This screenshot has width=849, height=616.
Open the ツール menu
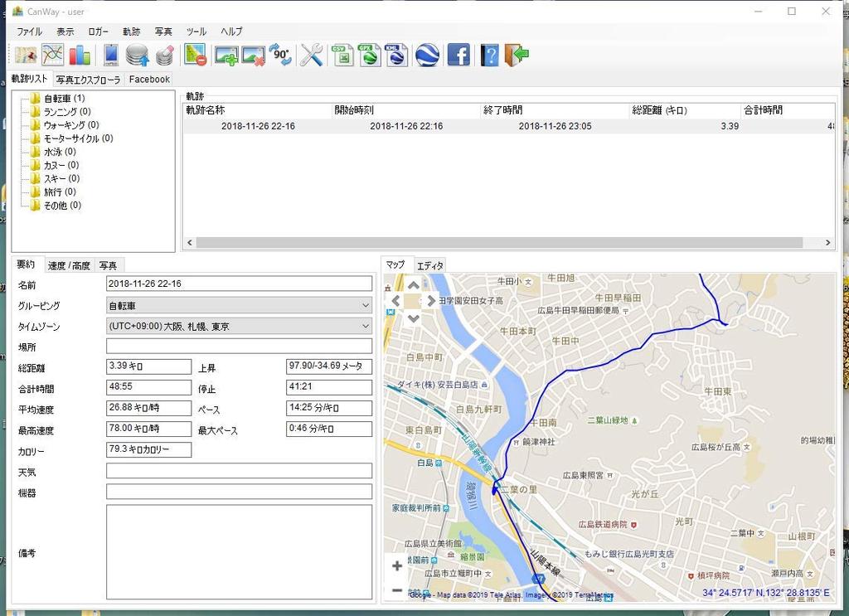[x=196, y=32]
